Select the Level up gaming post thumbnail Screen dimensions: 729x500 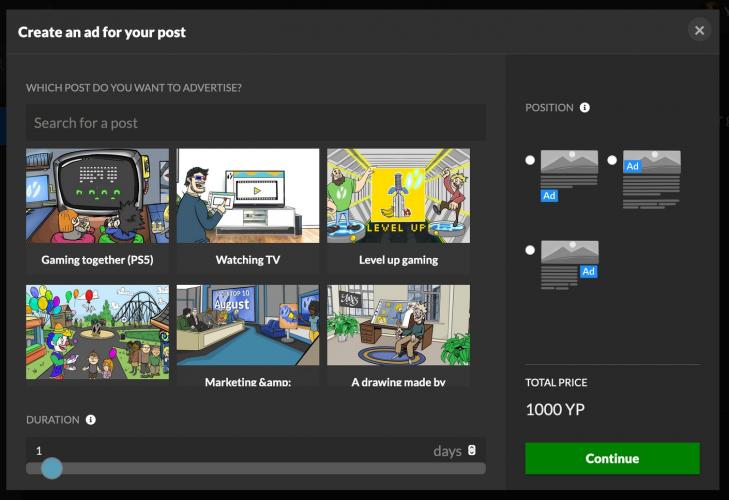click(x=398, y=196)
